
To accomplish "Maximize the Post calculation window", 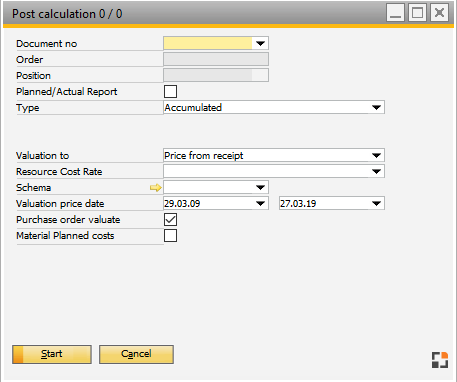I will click(x=417, y=13).
